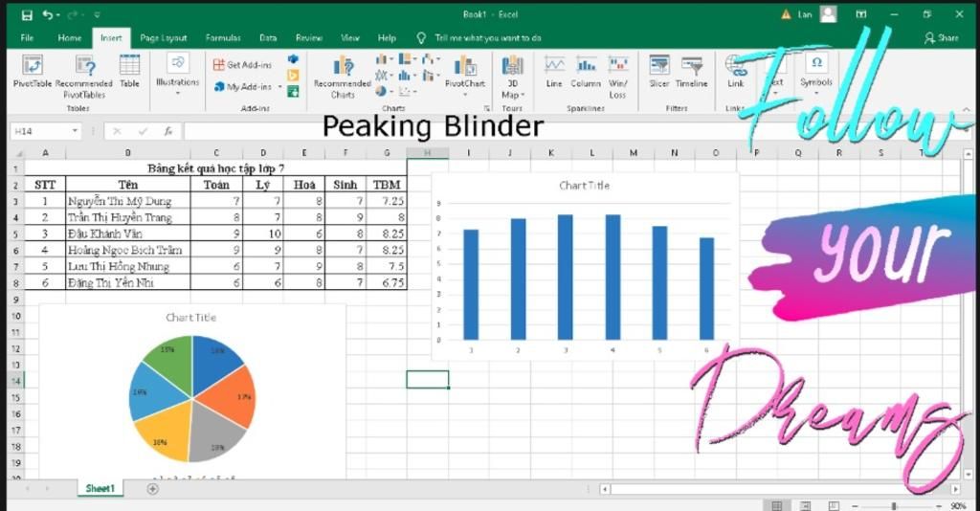The height and width of the screenshot is (511, 980).
Task: Click Tell me what you want to do
Action: coord(487,37)
